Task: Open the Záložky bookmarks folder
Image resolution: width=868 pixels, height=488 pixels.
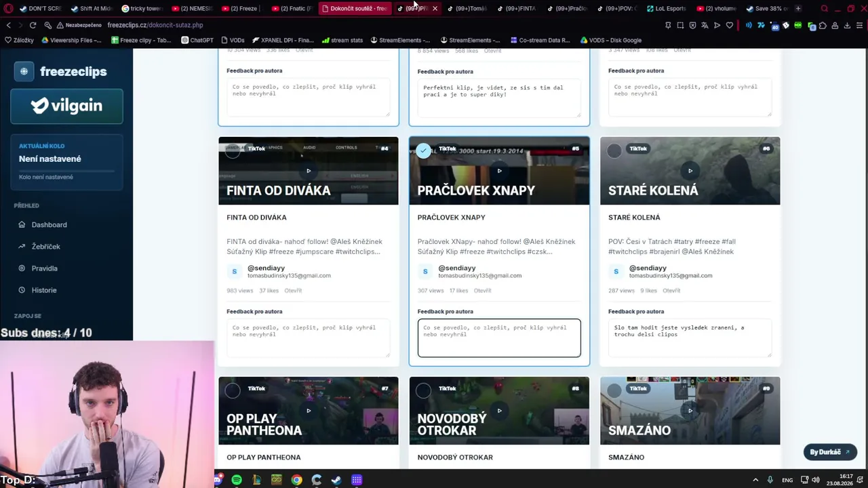Action: pyautogui.click(x=19, y=40)
